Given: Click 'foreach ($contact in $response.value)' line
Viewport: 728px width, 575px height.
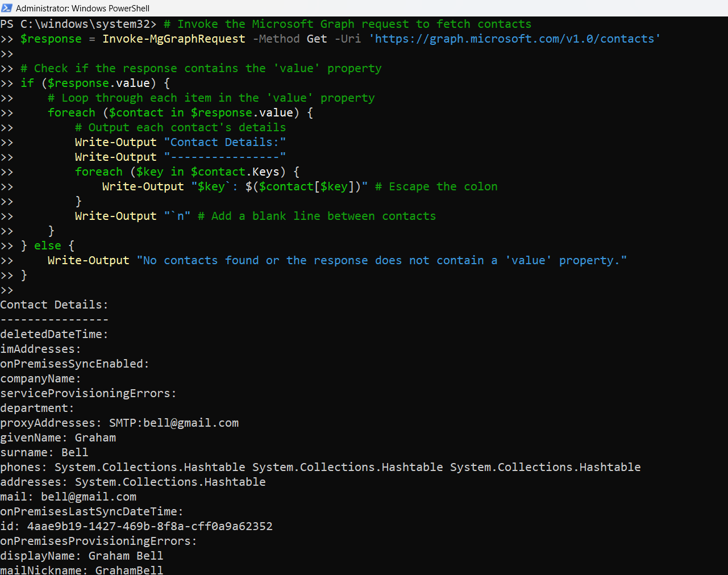Looking at the screenshot, I should point(181,113).
